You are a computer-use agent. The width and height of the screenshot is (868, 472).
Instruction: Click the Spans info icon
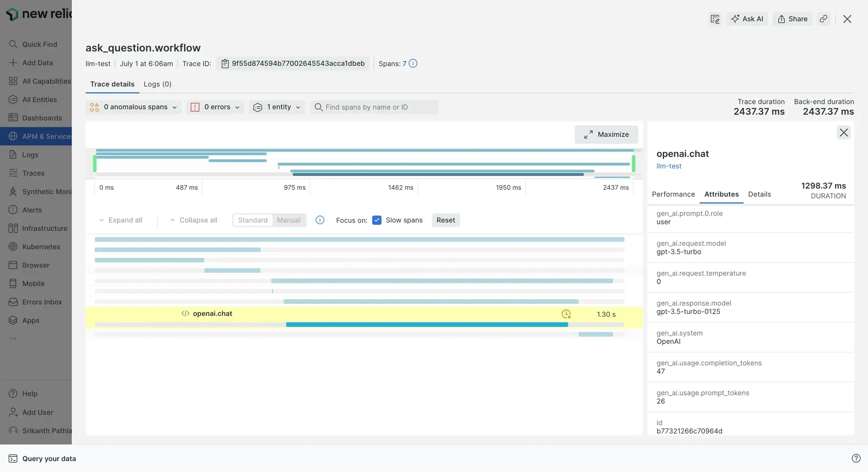coord(413,64)
